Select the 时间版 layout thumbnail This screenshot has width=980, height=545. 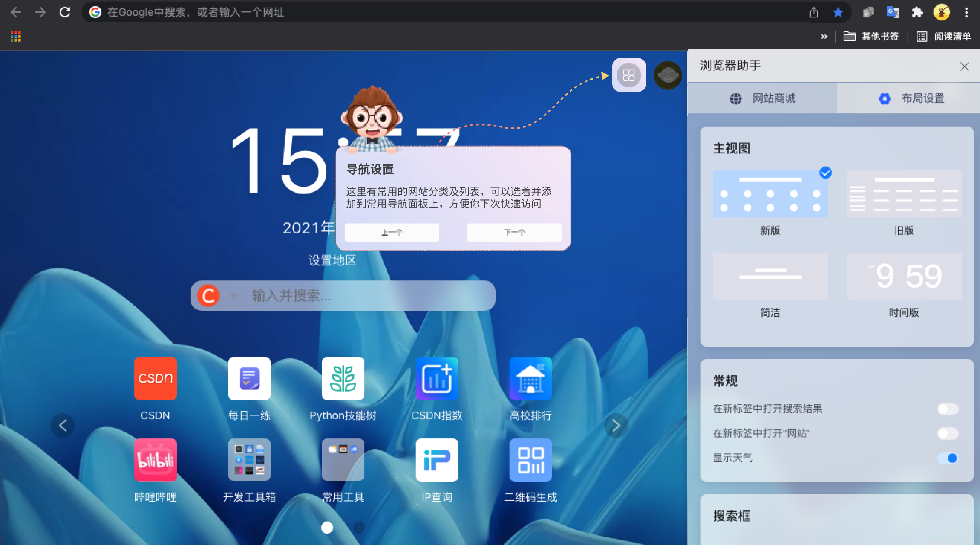903,276
